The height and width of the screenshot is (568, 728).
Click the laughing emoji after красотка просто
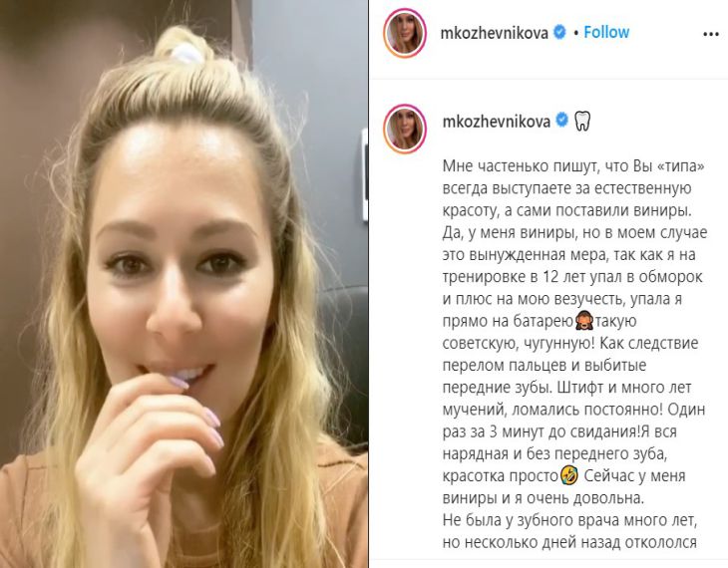click(x=569, y=475)
